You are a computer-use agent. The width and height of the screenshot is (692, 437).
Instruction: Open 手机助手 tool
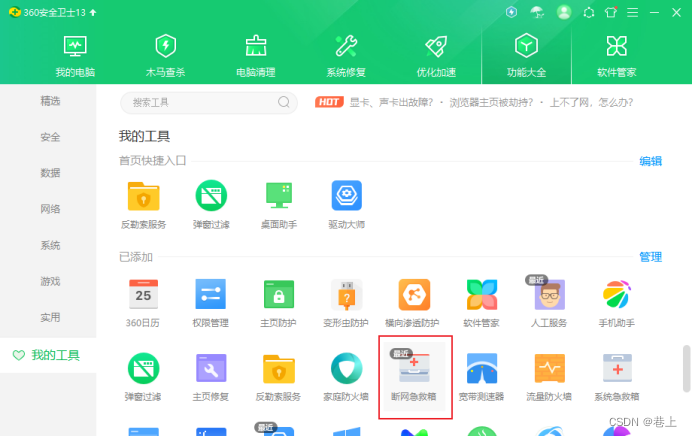(x=617, y=303)
